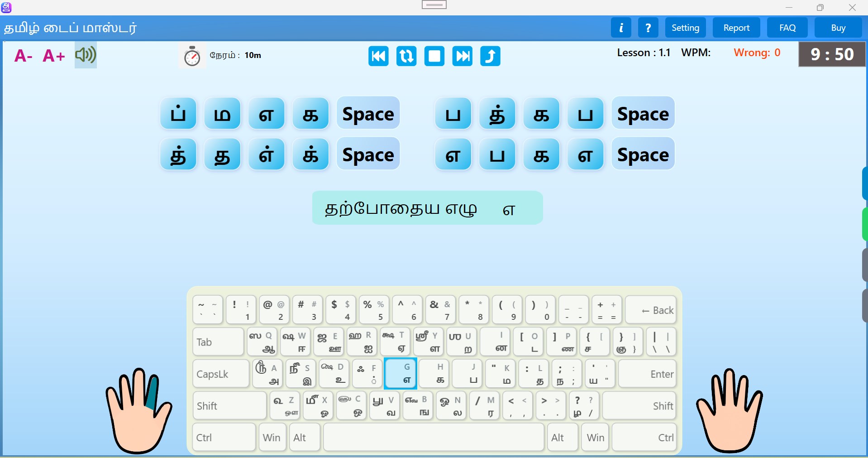
Task: Toggle the sound speaker icon
Action: click(x=86, y=55)
